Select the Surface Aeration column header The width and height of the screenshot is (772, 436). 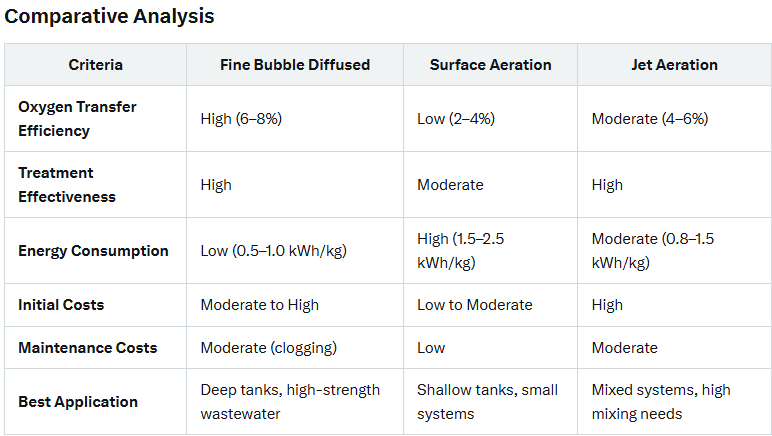pyautogui.click(x=490, y=64)
